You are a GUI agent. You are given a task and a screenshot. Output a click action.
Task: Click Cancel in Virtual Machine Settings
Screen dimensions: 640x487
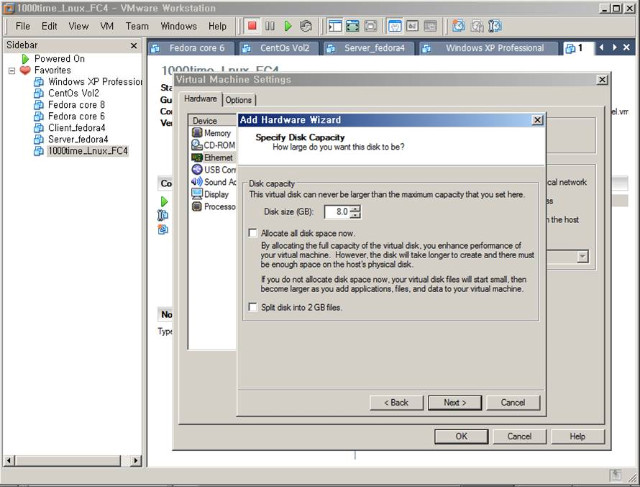click(519, 436)
